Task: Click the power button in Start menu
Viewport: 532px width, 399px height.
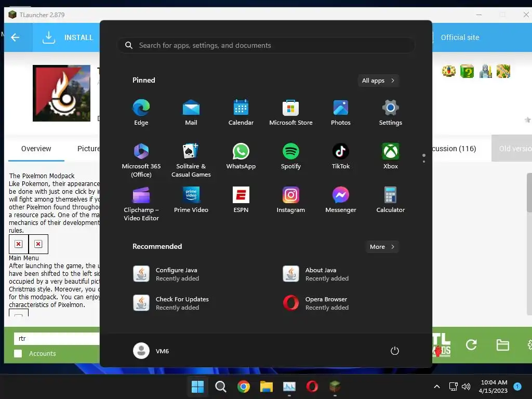Action: coord(395,351)
